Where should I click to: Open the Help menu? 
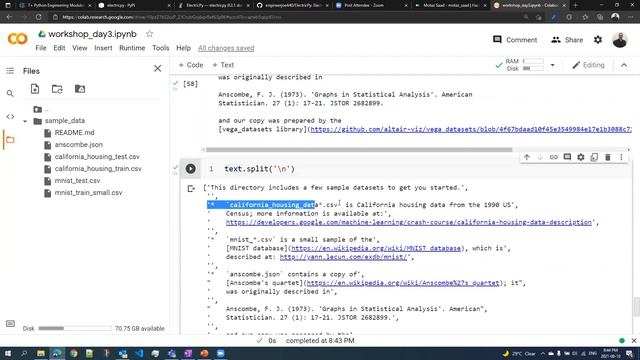[183, 48]
